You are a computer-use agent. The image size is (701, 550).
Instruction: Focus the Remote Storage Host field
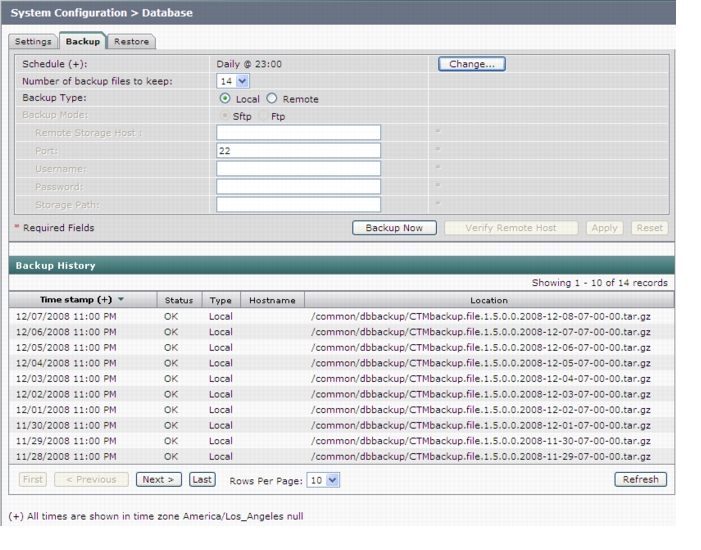[x=299, y=132]
